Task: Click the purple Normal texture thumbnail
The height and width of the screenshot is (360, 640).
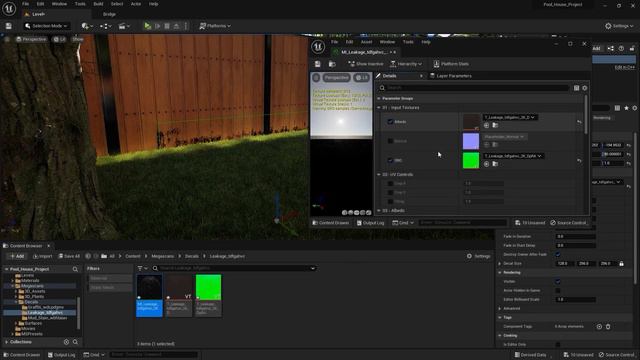Action: pos(471,141)
